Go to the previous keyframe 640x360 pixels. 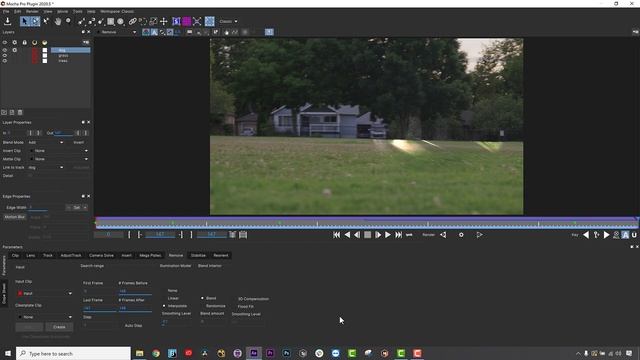[x=586, y=235]
